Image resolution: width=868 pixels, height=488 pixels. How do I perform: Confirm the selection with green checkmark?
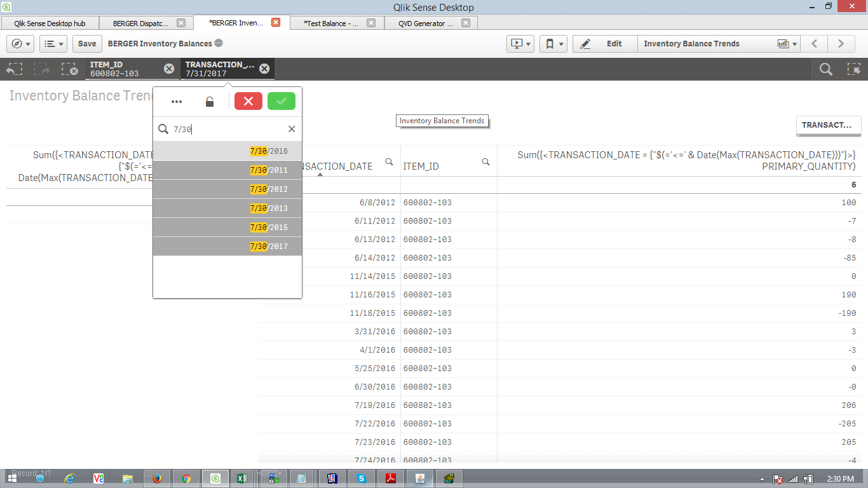[281, 101]
